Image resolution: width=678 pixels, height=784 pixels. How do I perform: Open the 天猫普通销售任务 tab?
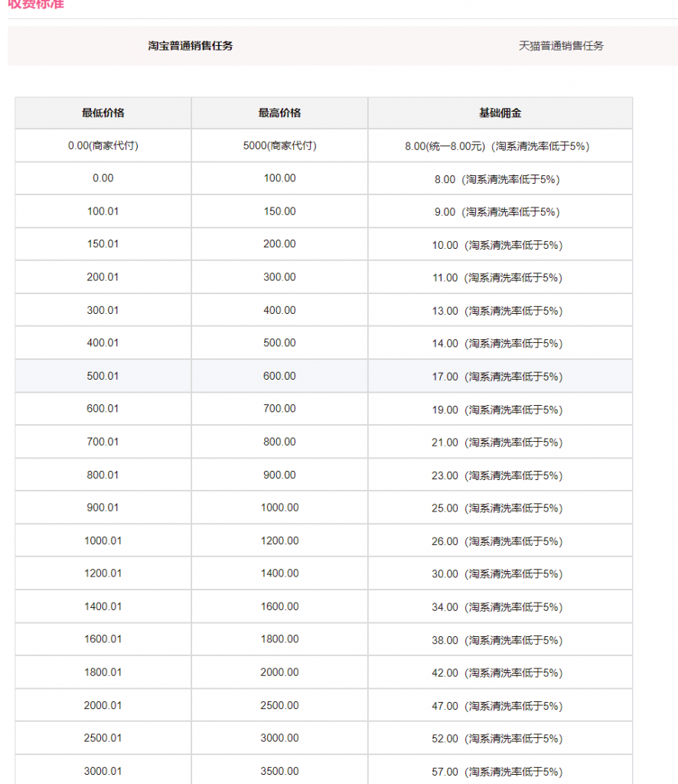561,46
